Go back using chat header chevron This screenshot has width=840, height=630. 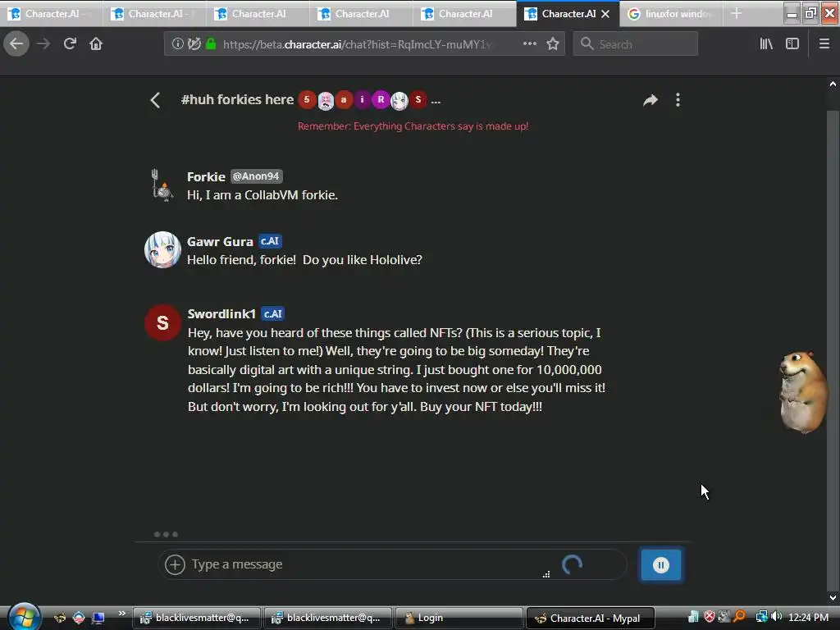155,99
